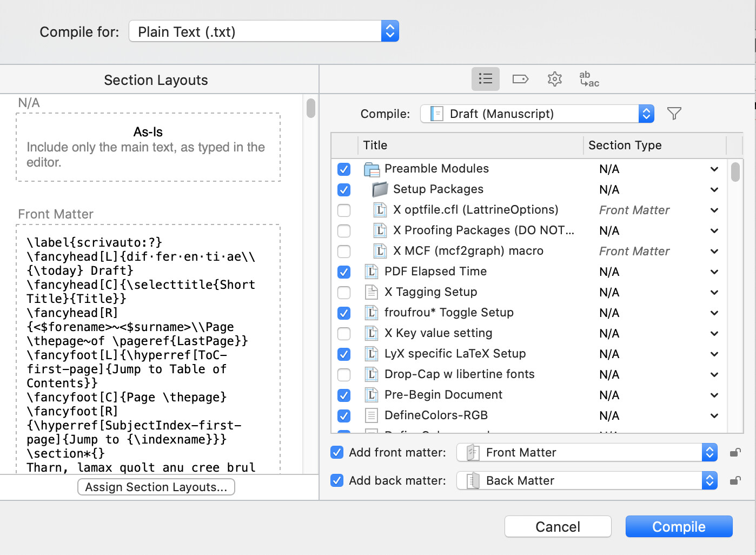The height and width of the screenshot is (555, 756).
Task: Open the compile options gear tab
Action: click(554, 79)
